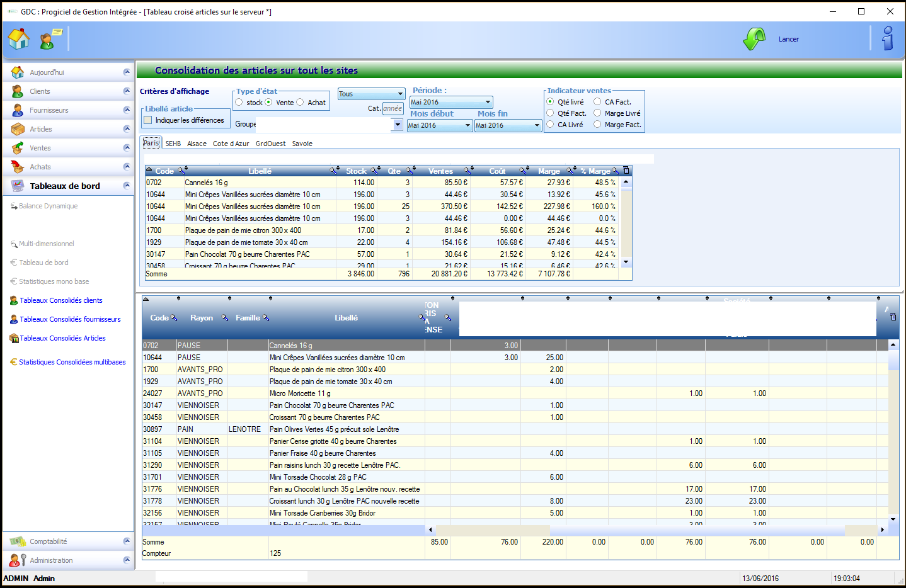Screen dimensions: 906x588
Task: Select Qté Fact. indicator
Action: tap(550, 113)
